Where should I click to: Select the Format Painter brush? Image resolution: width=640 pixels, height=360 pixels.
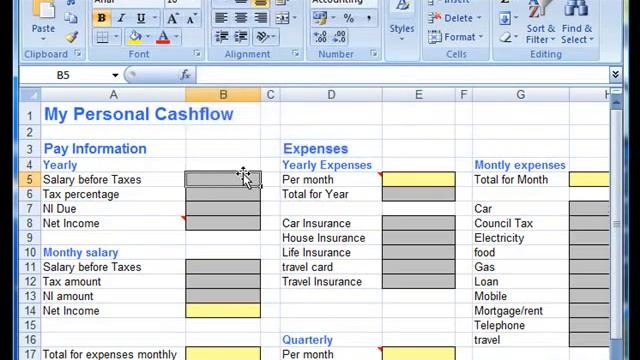(x=71, y=37)
